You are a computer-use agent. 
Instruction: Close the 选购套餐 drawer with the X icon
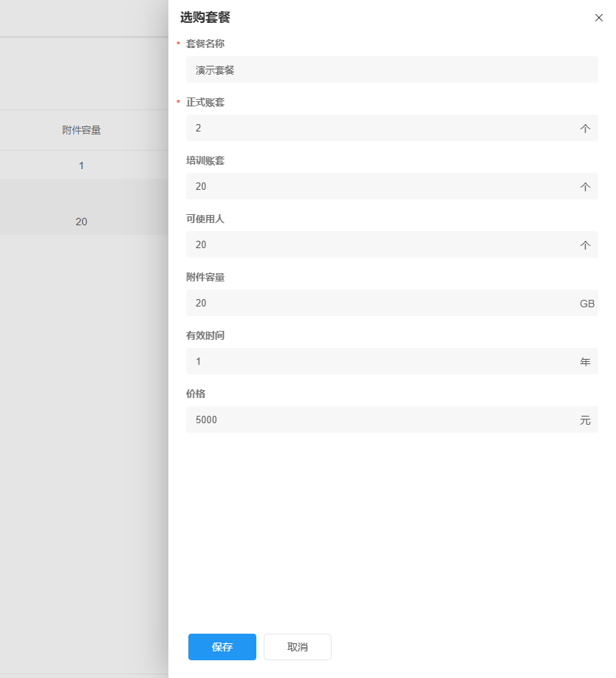tap(599, 18)
